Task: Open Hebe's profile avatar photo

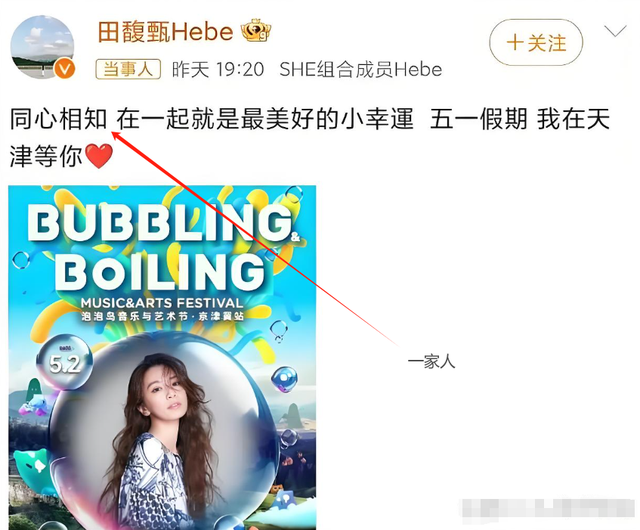Action: coord(42,47)
